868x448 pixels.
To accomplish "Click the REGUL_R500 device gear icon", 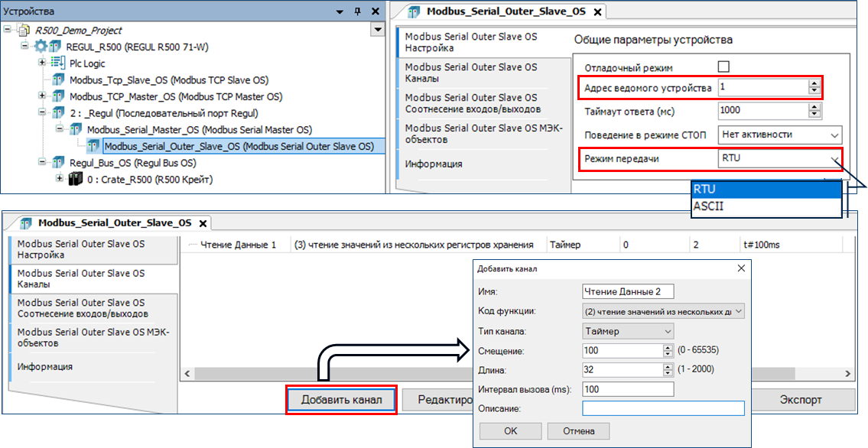I will (41, 47).
